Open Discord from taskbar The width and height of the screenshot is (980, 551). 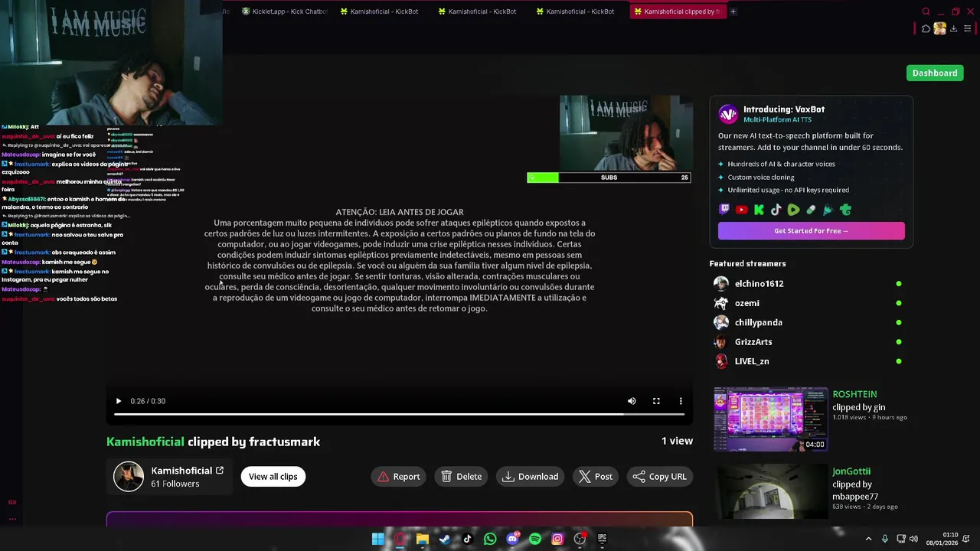tap(512, 539)
